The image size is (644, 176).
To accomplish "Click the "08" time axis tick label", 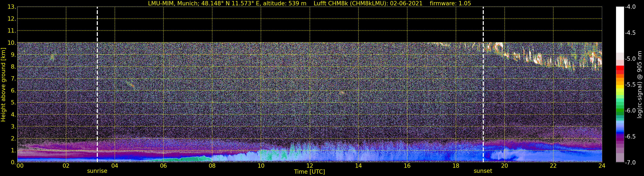I will [x=212, y=166].
